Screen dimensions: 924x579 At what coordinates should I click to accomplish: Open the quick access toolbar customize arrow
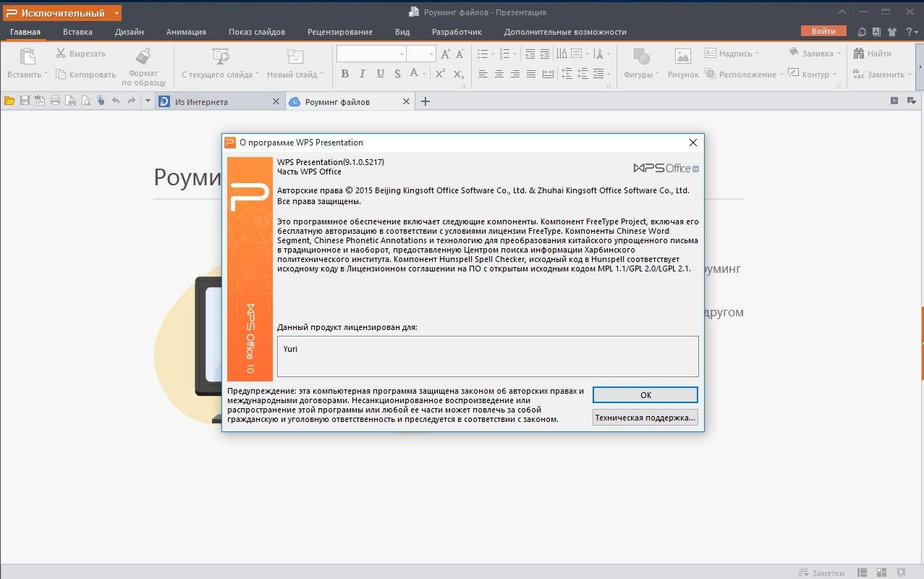[148, 101]
